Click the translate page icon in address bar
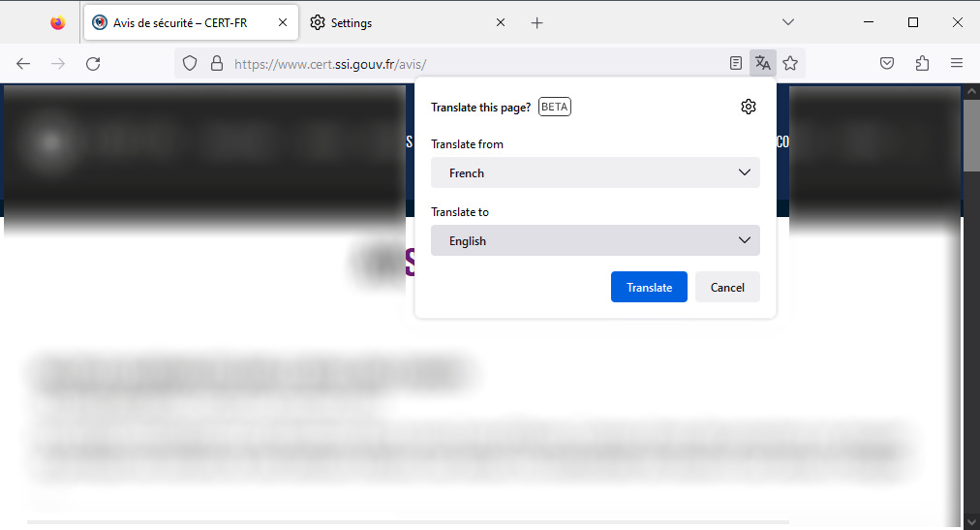Image resolution: width=980 pixels, height=530 pixels. (x=762, y=63)
